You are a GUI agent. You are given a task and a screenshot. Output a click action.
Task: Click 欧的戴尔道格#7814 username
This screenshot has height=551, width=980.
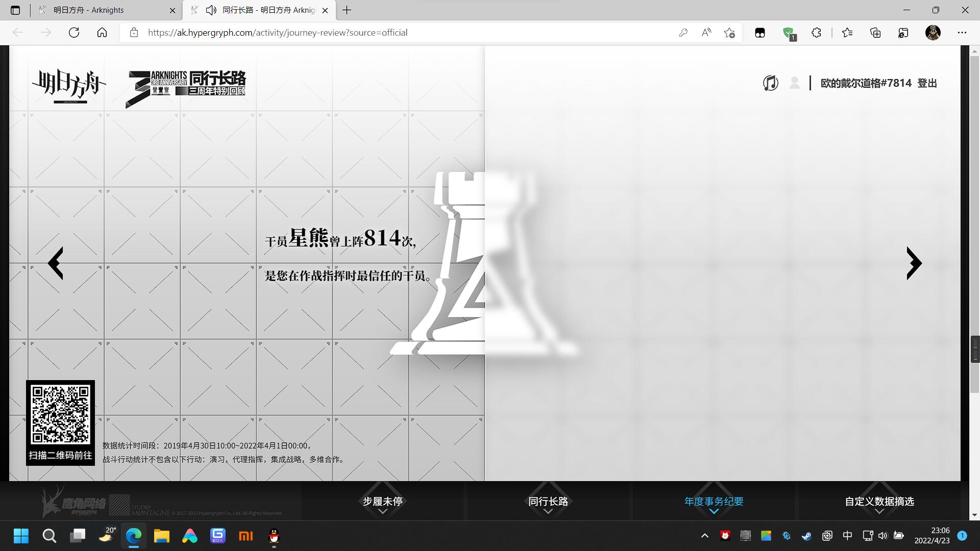[x=866, y=83]
